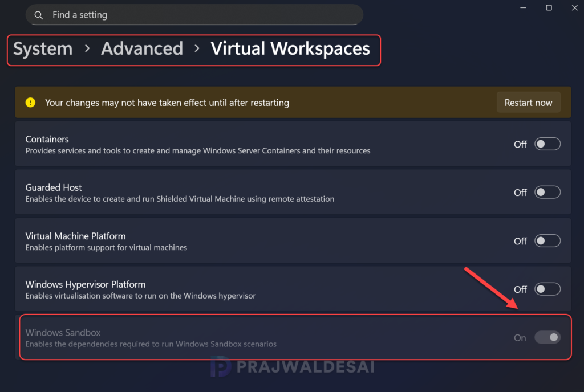Toggle the Windows Sandbox switch
The height and width of the screenshot is (392, 584).
click(547, 337)
